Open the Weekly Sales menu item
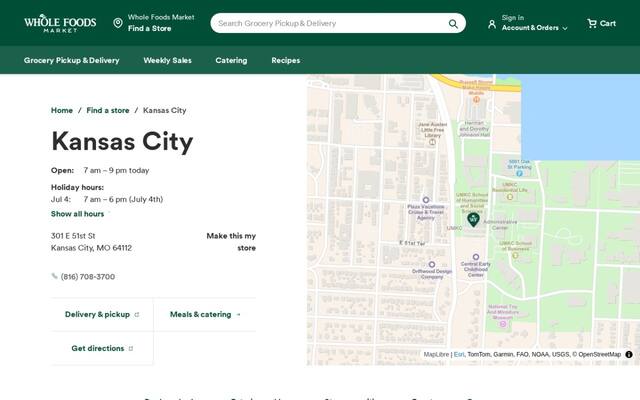 [167, 60]
